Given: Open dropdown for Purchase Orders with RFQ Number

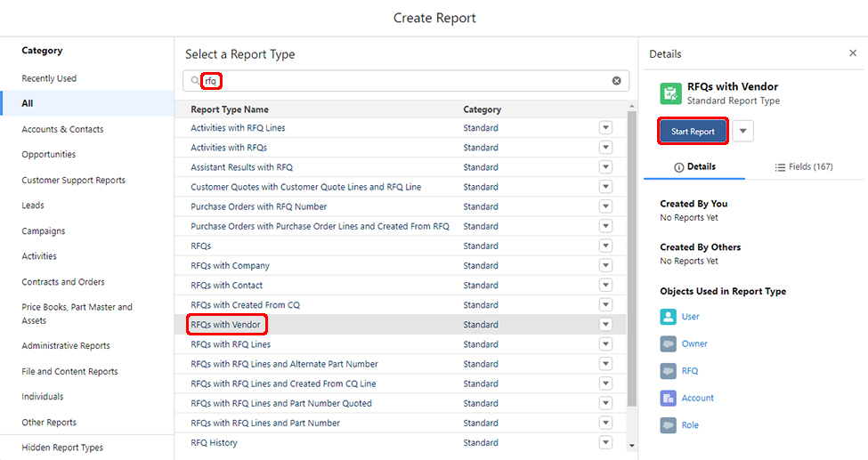Looking at the screenshot, I should point(605,206).
